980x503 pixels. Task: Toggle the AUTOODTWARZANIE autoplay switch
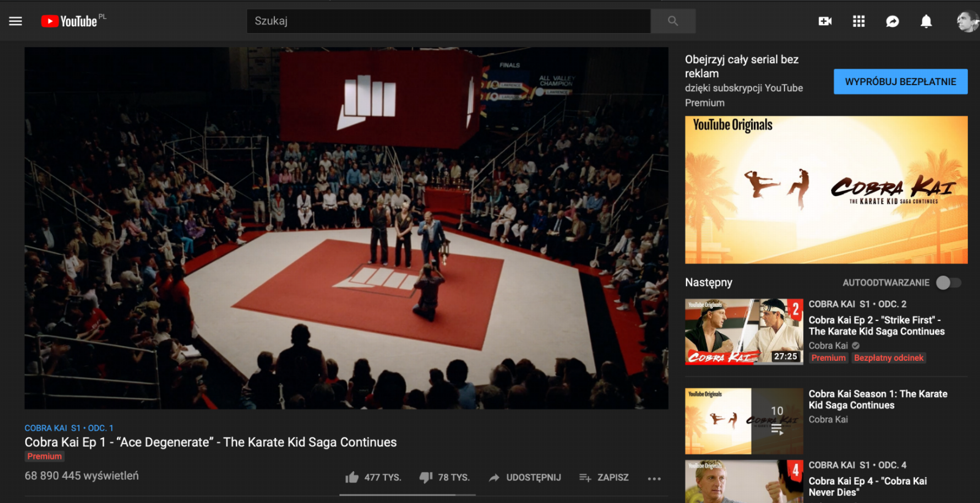[949, 282]
